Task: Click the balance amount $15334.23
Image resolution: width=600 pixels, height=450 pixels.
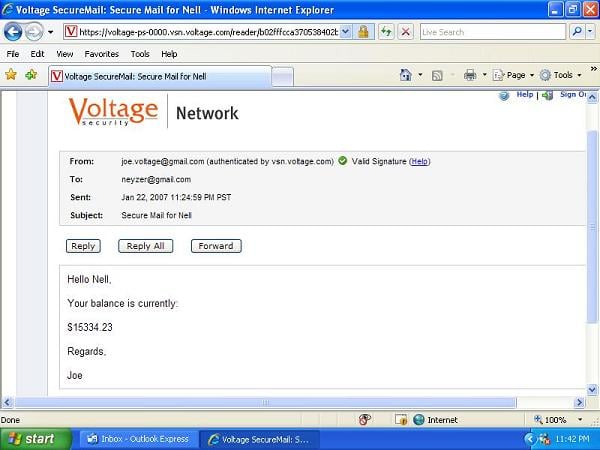Action: [x=90, y=327]
